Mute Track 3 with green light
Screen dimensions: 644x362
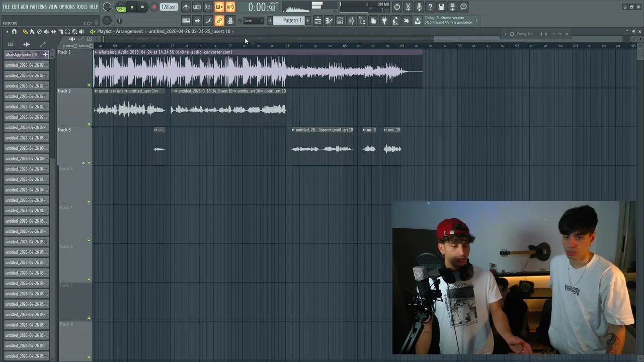click(x=89, y=162)
